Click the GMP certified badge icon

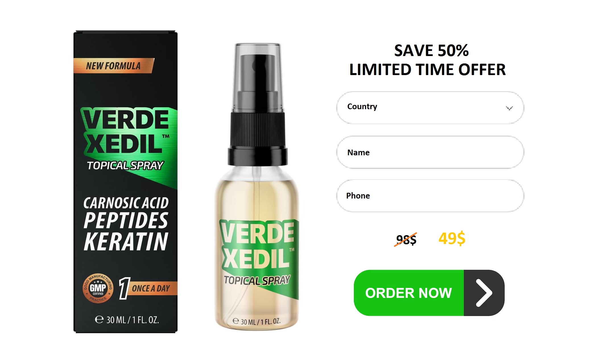click(x=98, y=288)
